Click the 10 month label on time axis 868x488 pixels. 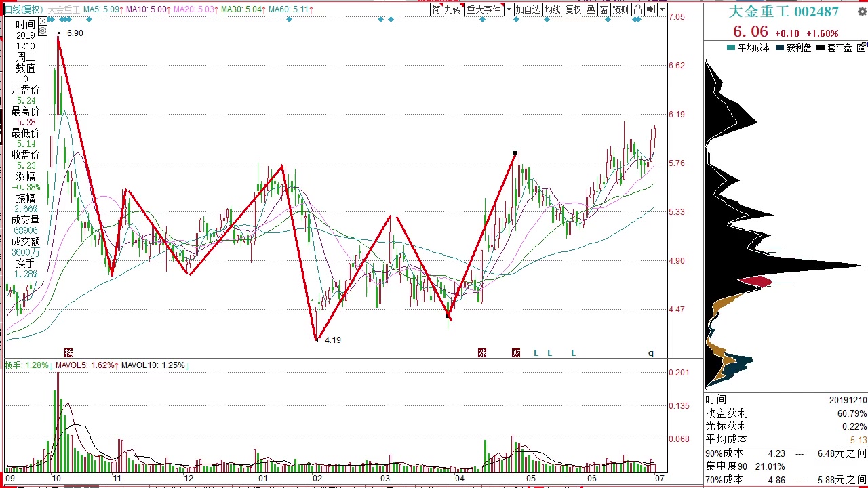click(56, 479)
